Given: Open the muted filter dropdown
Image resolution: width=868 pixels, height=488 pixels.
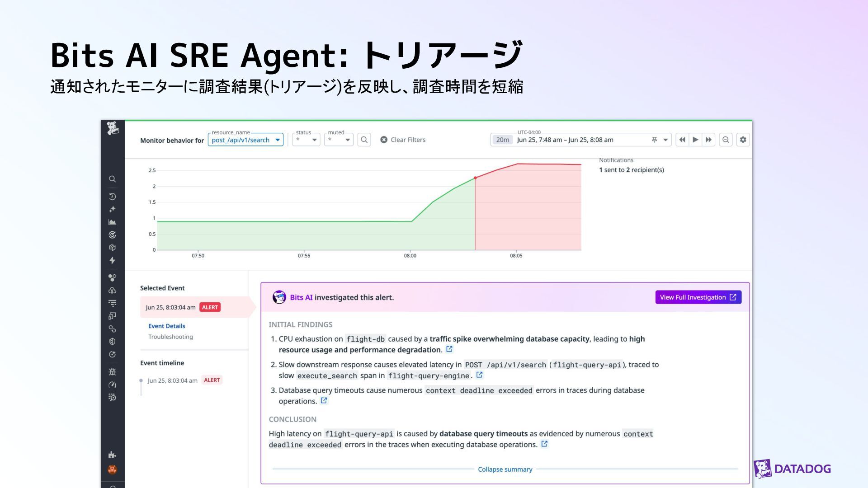Looking at the screenshot, I should click(339, 140).
